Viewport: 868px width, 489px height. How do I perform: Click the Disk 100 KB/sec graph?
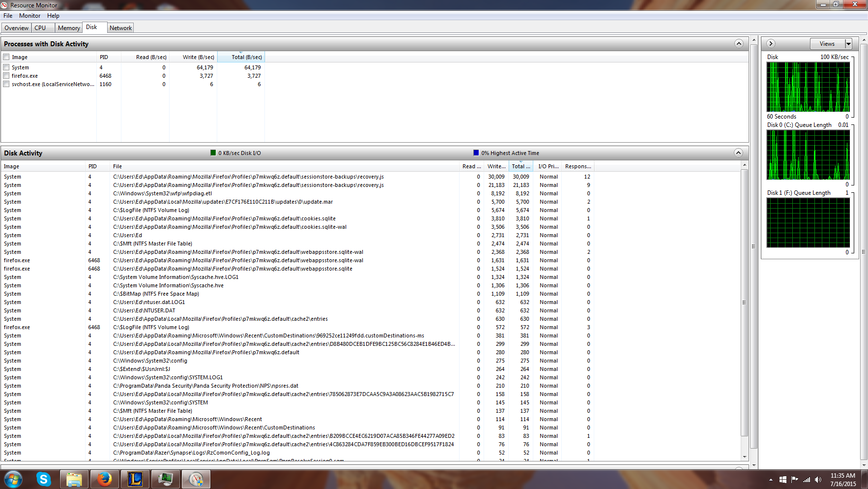(808, 87)
